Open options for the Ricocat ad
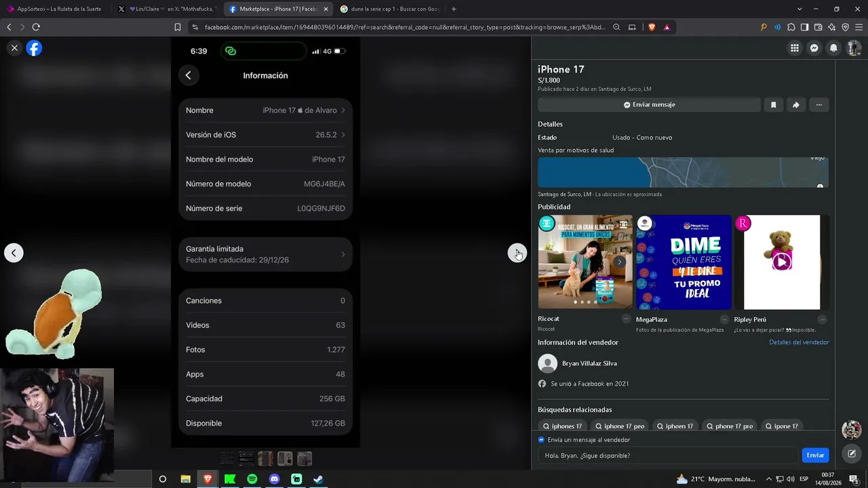Viewport: 868px width, 488px height. [626, 319]
